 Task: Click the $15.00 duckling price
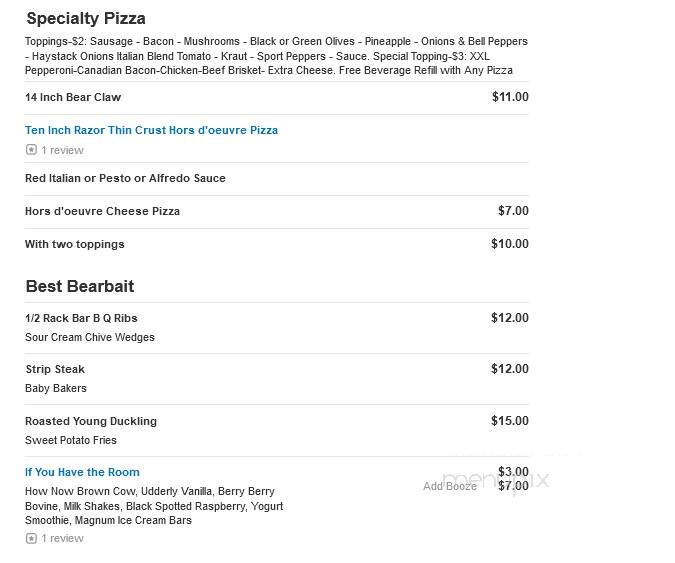click(510, 421)
